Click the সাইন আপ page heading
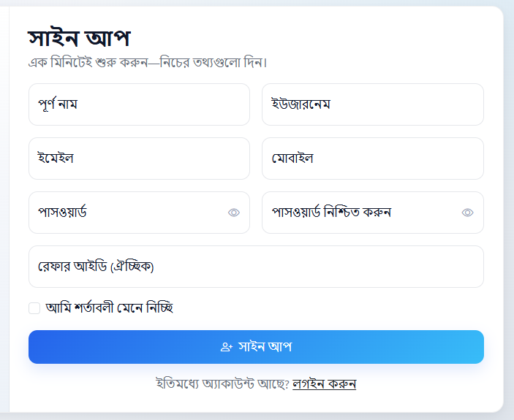Image resolution: width=514 pixels, height=420 pixels. pyautogui.click(x=78, y=38)
